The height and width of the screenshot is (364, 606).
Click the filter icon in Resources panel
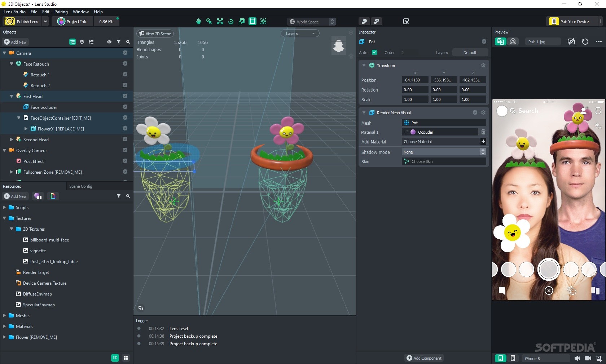coord(118,196)
